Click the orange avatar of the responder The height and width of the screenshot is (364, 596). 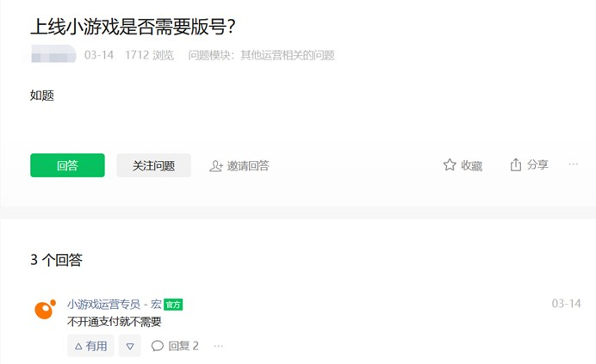46,309
